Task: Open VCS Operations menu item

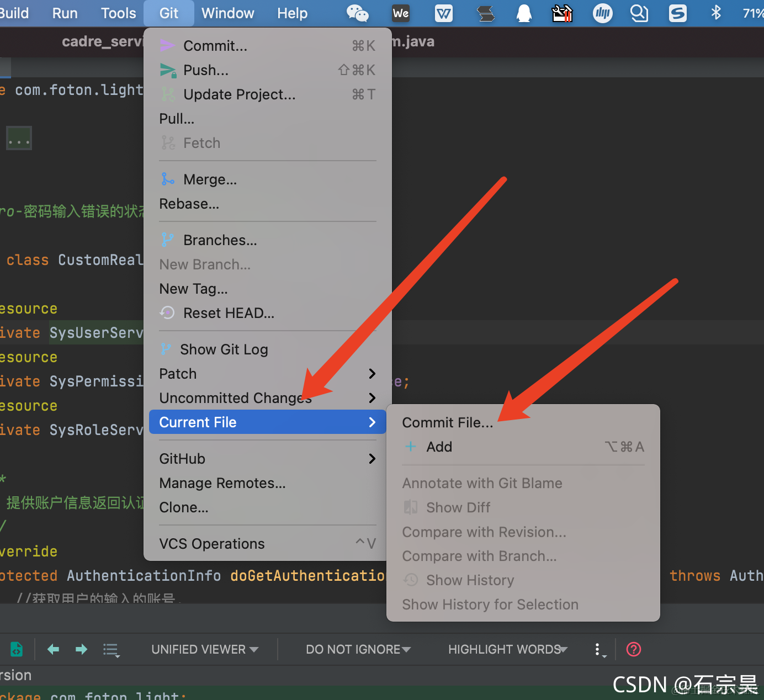Action: click(x=268, y=544)
